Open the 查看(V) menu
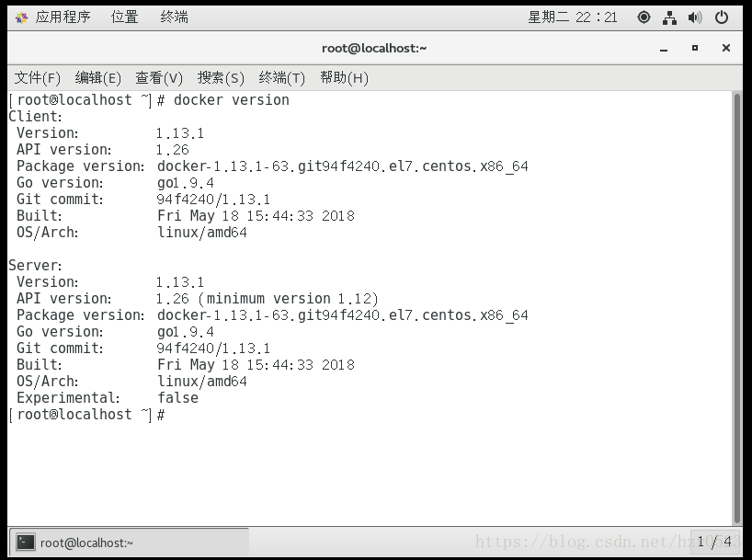The height and width of the screenshot is (560, 752). (x=159, y=78)
